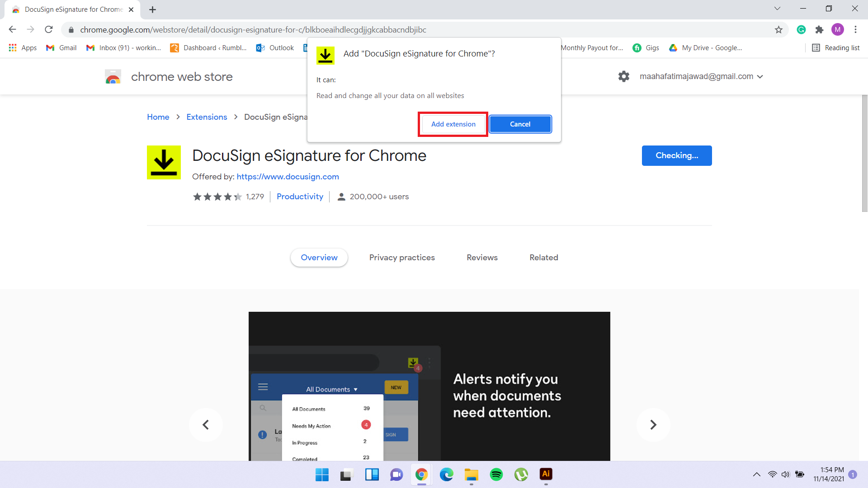Open the Productivity category link
The height and width of the screenshot is (488, 868).
point(300,197)
